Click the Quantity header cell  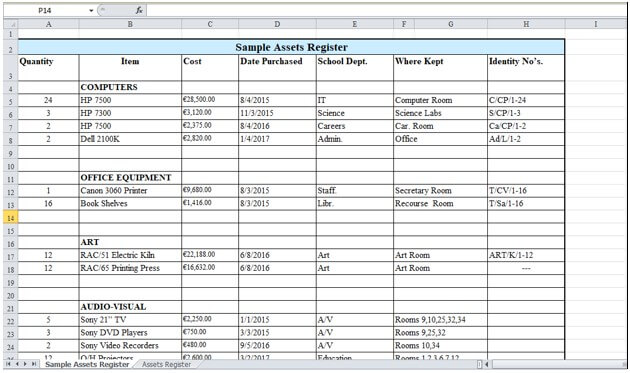[49, 68]
